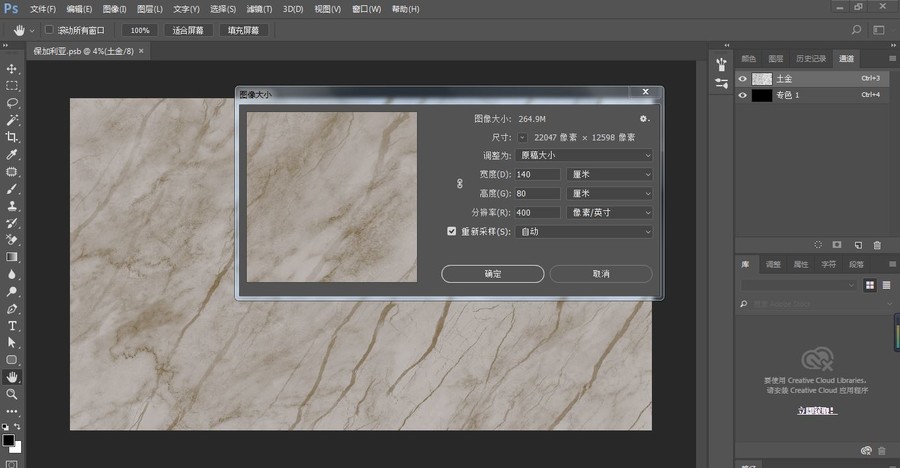Click the 填充屏幕 fill screen button

[243, 30]
